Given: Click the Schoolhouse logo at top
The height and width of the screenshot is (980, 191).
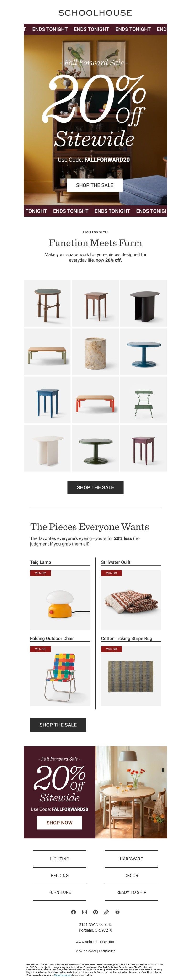Looking at the screenshot, I should (95, 13).
